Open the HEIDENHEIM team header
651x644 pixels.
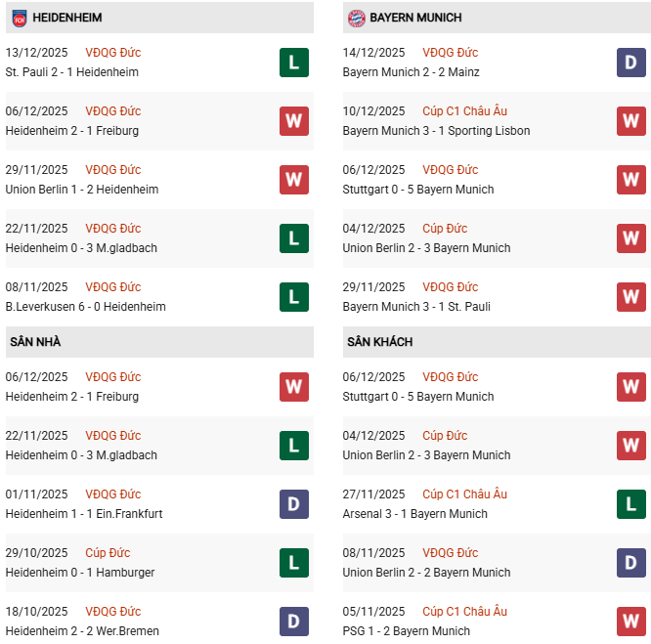pos(67,18)
